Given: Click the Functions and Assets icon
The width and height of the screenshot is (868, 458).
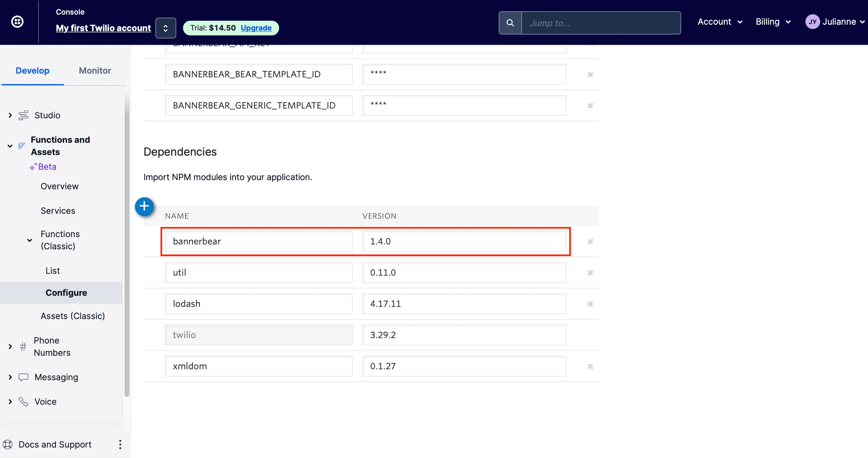Looking at the screenshot, I should coord(22,146).
